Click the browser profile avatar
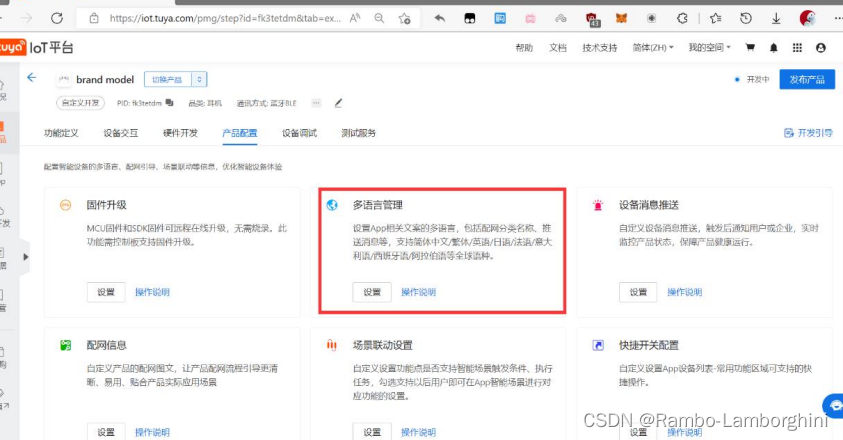 point(807,18)
